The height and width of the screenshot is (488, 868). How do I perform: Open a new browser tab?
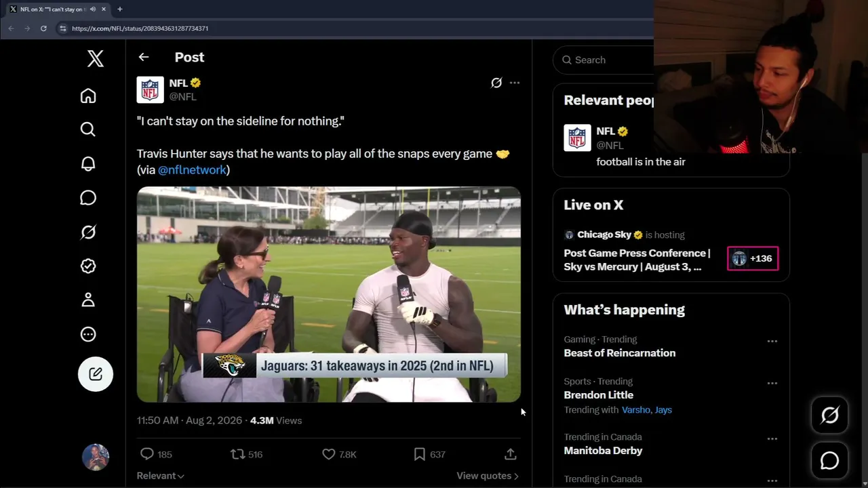[x=120, y=9]
